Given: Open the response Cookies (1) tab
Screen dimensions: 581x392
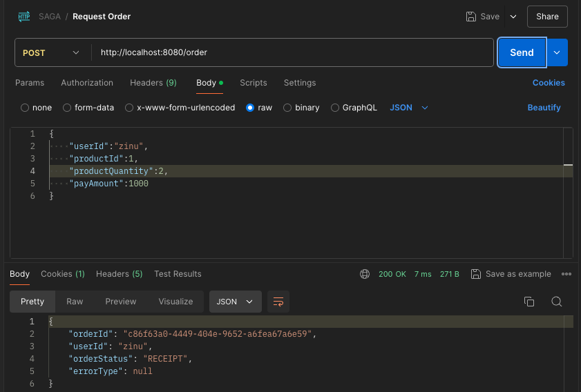Looking at the screenshot, I should click(63, 274).
